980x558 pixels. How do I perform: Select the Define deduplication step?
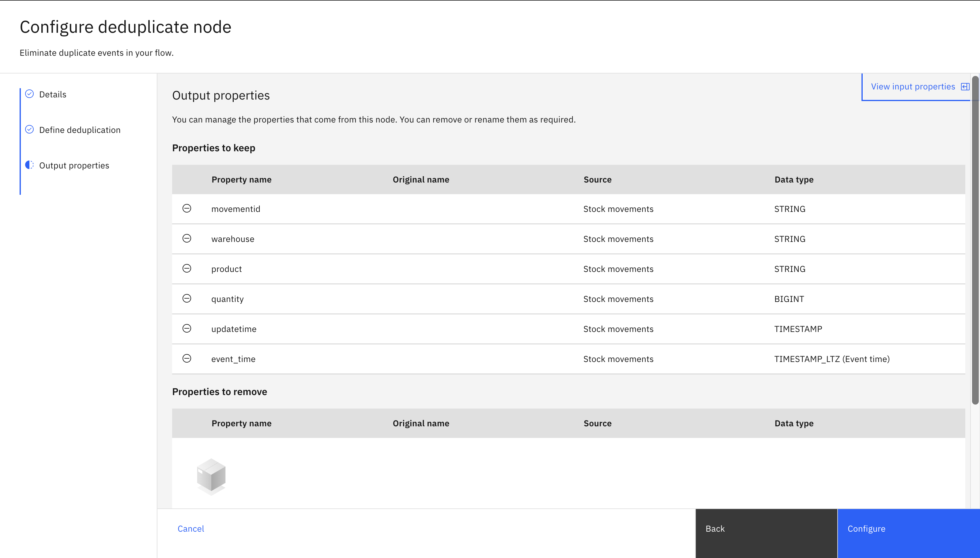80,130
